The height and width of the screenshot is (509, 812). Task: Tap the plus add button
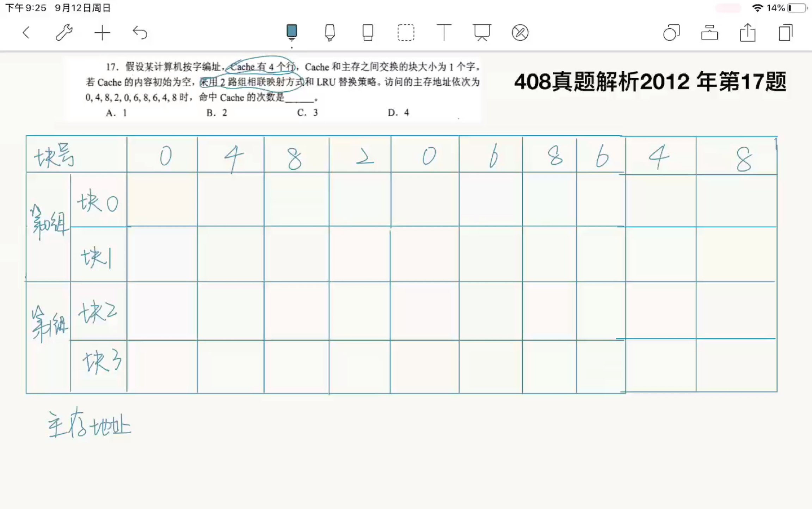(x=102, y=33)
